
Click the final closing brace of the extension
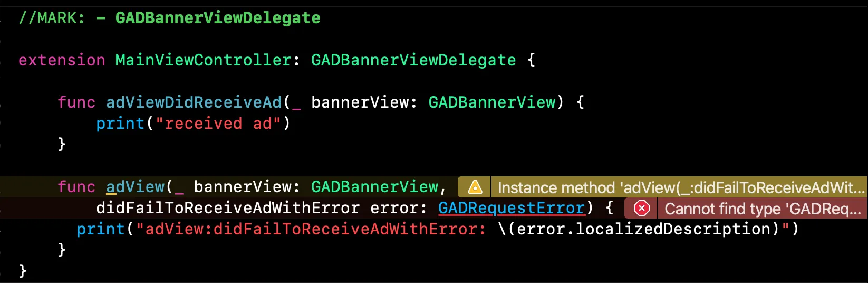22,271
